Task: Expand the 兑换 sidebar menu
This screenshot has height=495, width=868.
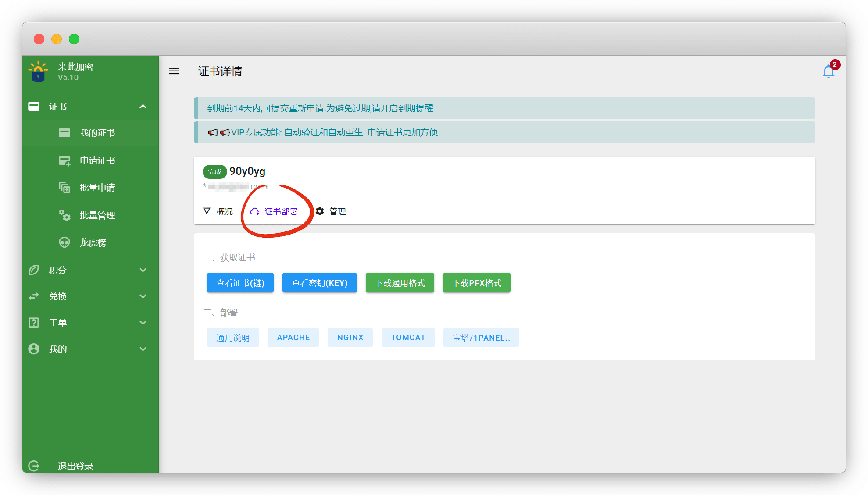Action: pos(143,296)
